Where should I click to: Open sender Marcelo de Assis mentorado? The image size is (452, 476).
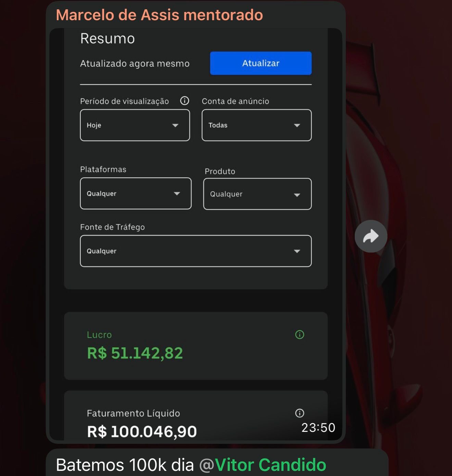[x=159, y=15]
